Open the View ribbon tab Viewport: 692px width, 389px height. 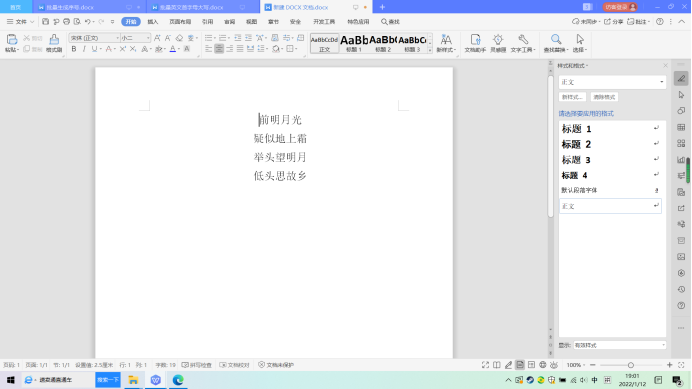[252, 22]
